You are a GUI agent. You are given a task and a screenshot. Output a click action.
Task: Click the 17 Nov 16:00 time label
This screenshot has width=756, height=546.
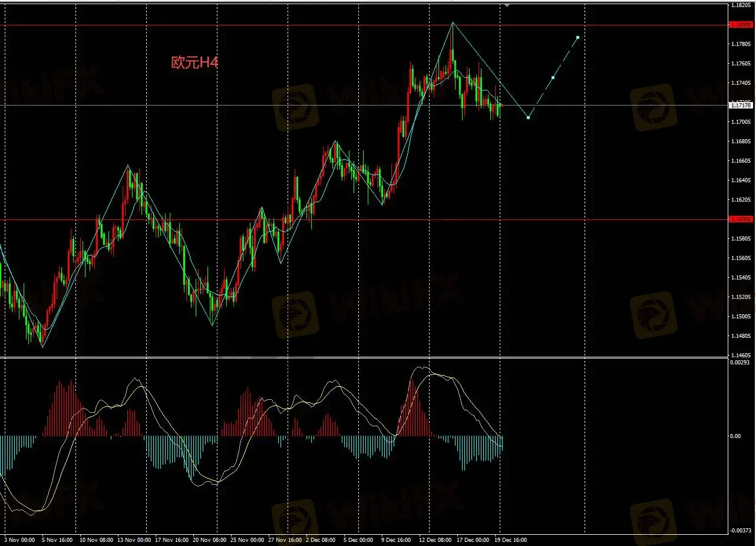point(172,540)
